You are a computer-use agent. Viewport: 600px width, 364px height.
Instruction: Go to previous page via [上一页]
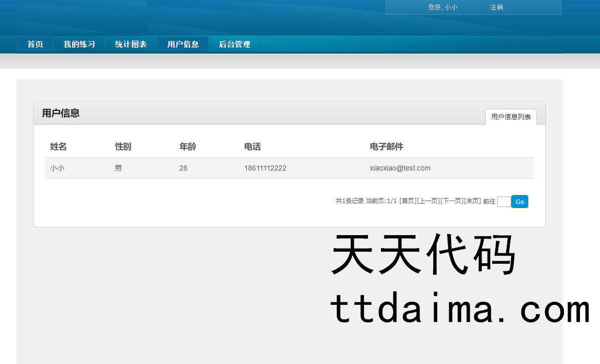coord(429,201)
